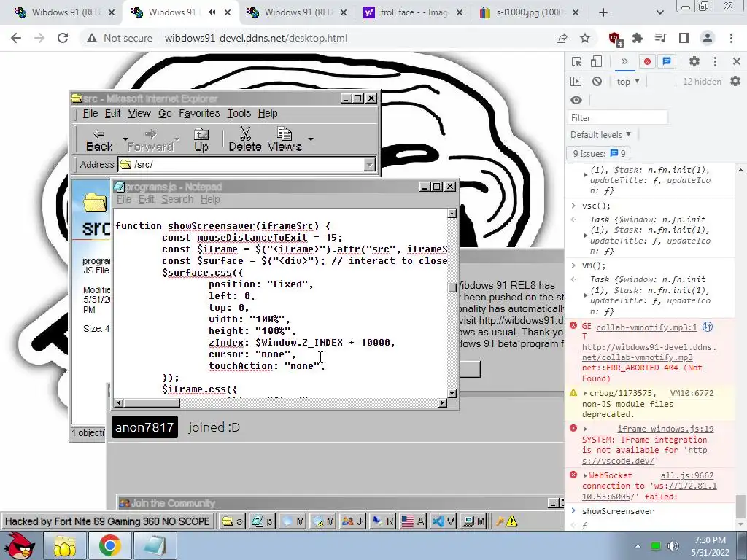Click the key tray icon
The height and width of the screenshot is (560, 747).
point(500,521)
